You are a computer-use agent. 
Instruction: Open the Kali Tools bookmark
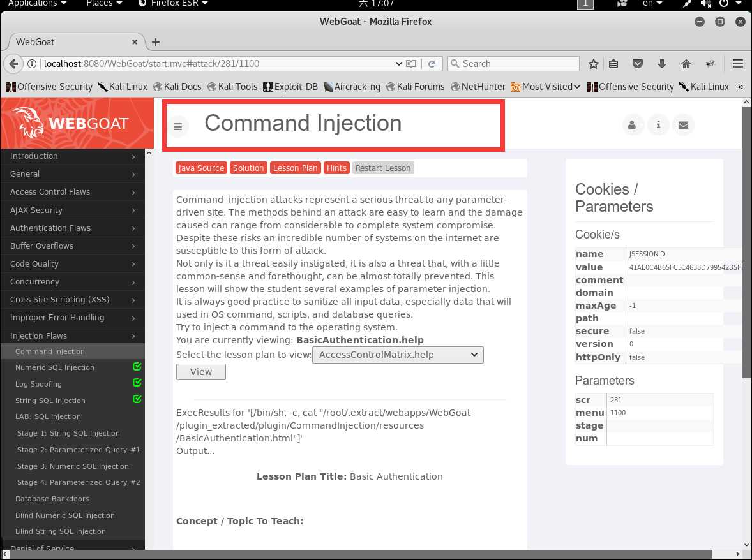pos(232,87)
